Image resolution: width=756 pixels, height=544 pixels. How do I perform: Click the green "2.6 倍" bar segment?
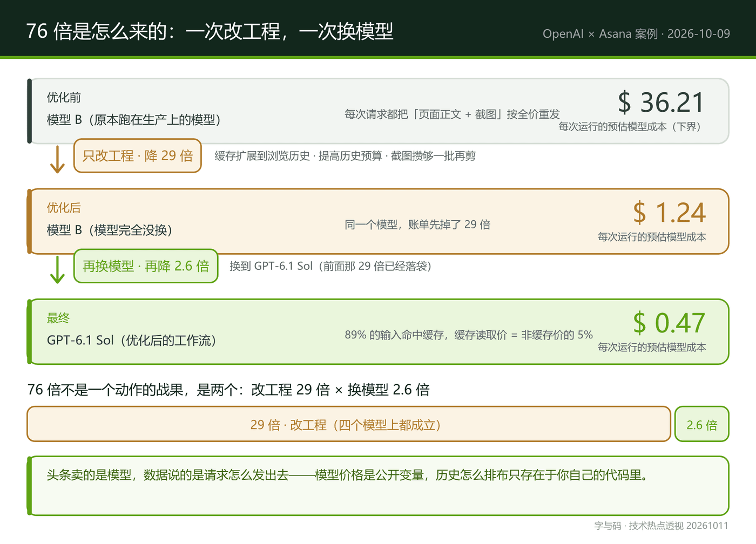click(x=702, y=424)
